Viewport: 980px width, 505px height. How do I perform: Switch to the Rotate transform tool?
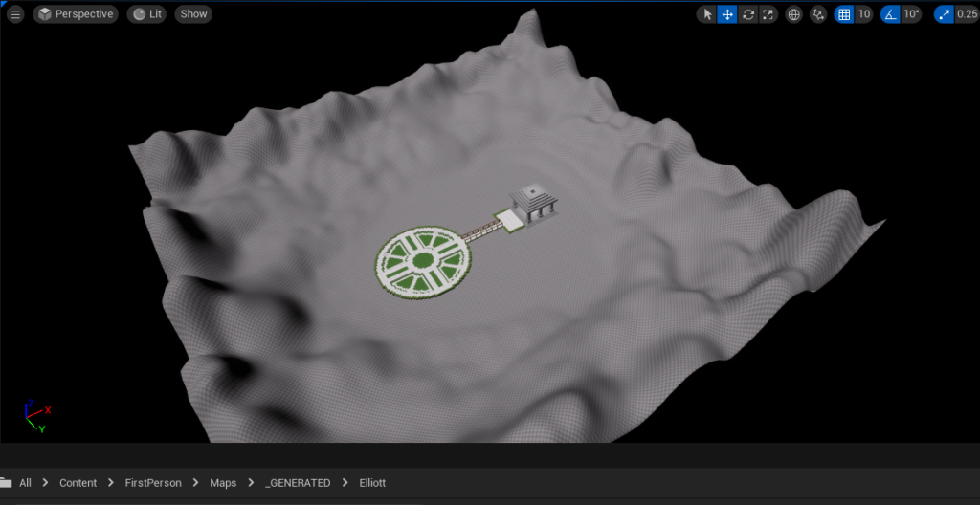click(748, 14)
